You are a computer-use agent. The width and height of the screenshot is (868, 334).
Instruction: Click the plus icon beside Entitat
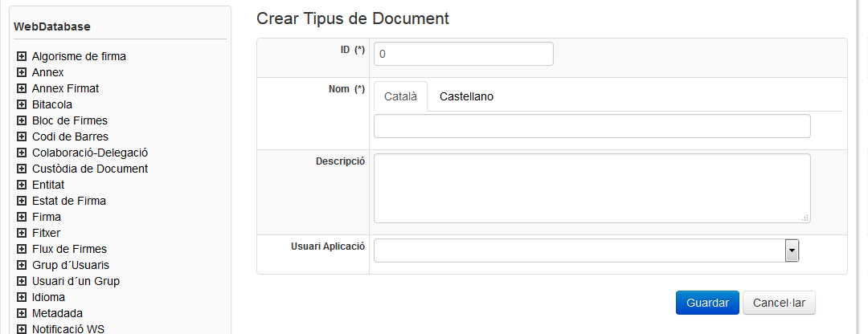22,185
